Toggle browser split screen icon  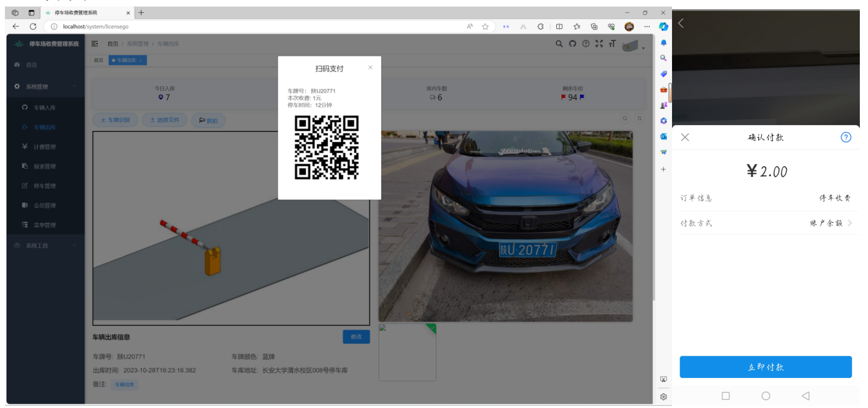point(559,26)
